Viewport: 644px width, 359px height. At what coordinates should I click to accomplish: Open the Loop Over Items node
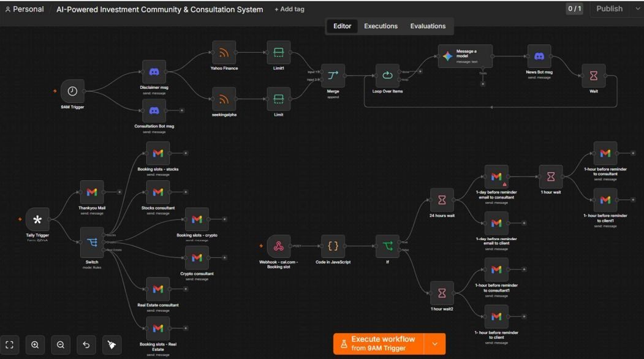click(387, 75)
